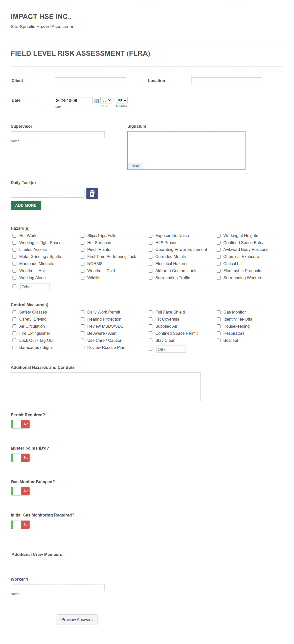294x644 pixels.
Task: Toggle the Permit Required switch
Action: 20,424
